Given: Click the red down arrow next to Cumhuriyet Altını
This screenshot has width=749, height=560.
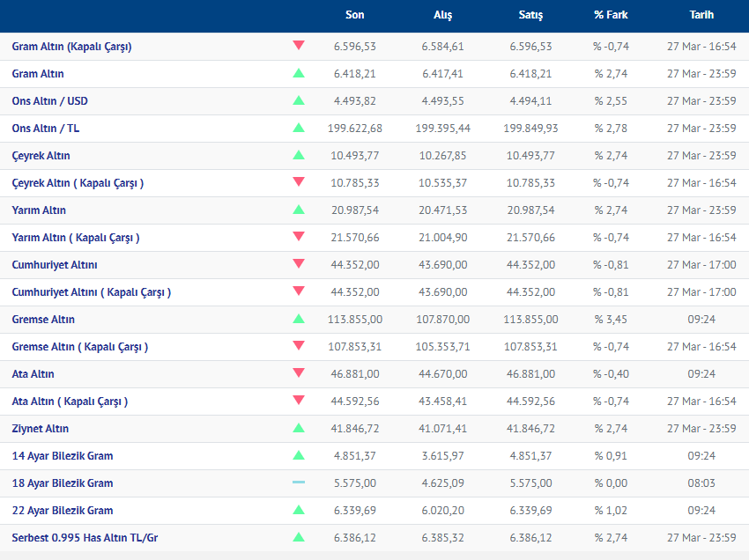Looking at the screenshot, I should coord(299,264).
